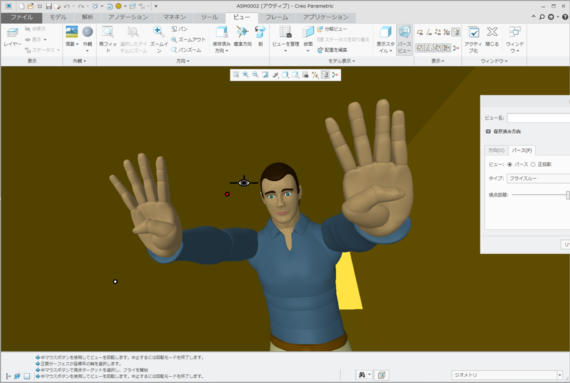Switch to the フレーム ribbon tab

(277, 17)
